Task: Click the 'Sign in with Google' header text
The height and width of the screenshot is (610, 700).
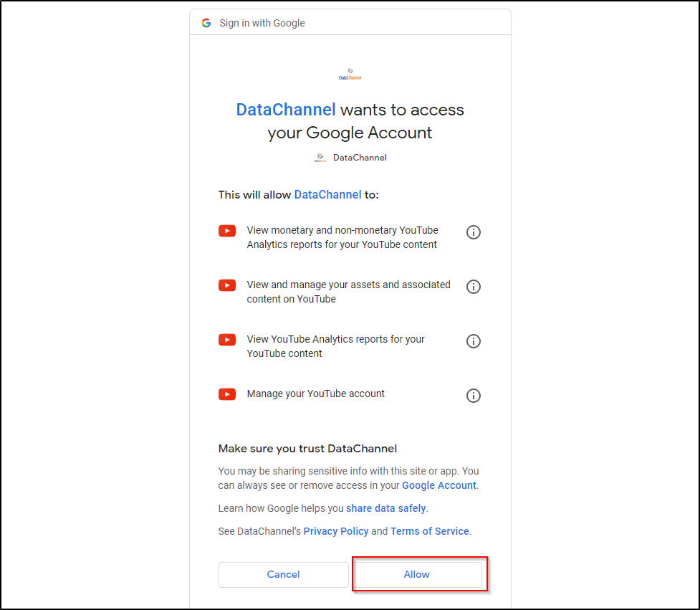Action: [x=262, y=23]
